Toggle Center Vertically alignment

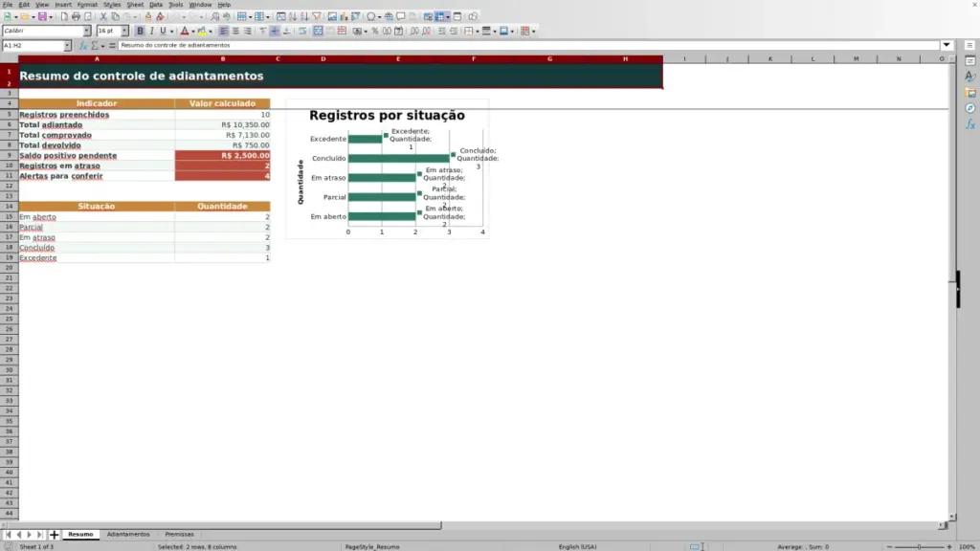tap(275, 32)
